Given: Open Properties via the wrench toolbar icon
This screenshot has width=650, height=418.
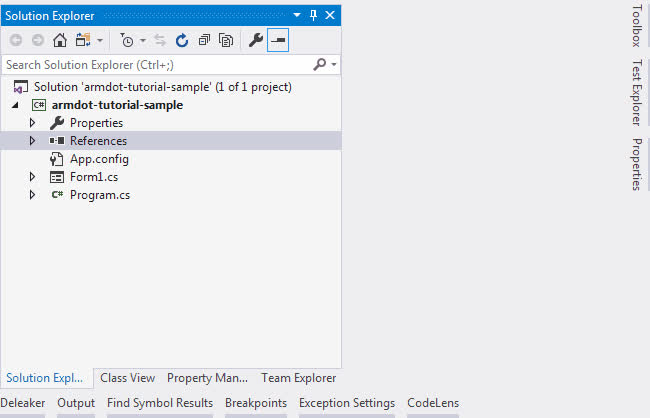Looking at the screenshot, I should [256, 40].
